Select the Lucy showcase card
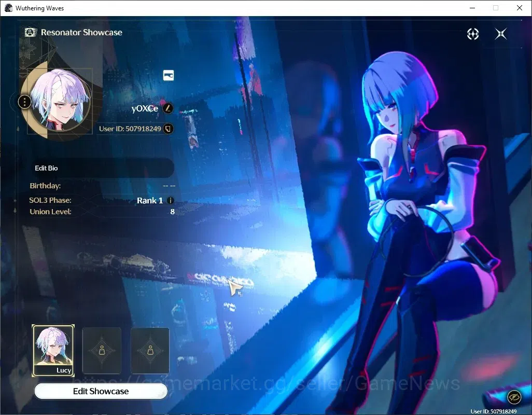 tap(53, 351)
